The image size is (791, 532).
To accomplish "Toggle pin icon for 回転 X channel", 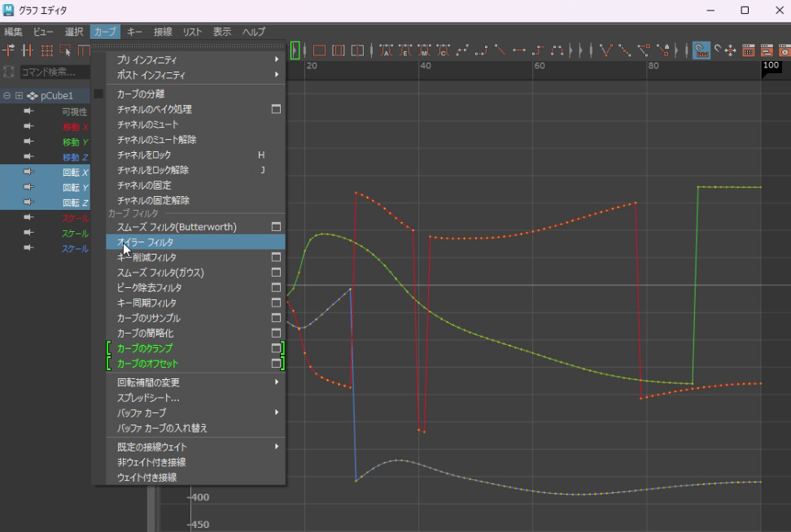I will pyautogui.click(x=28, y=172).
